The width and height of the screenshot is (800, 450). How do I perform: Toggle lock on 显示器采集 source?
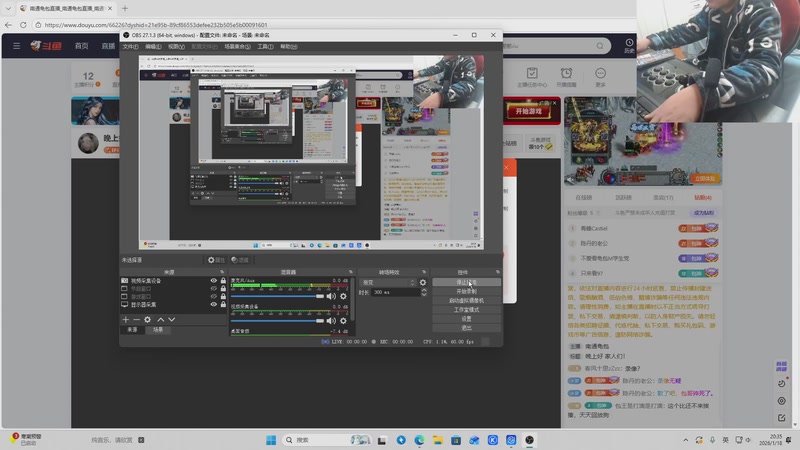(223, 305)
